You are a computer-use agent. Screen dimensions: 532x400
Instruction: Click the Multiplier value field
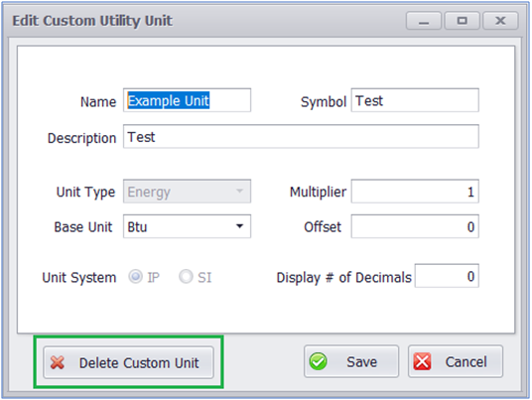pyautogui.click(x=415, y=192)
